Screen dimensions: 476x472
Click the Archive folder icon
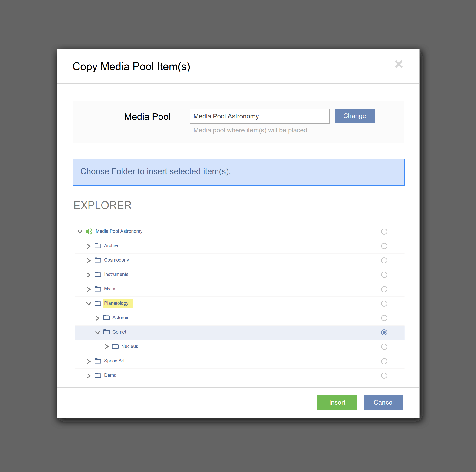click(98, 246)
